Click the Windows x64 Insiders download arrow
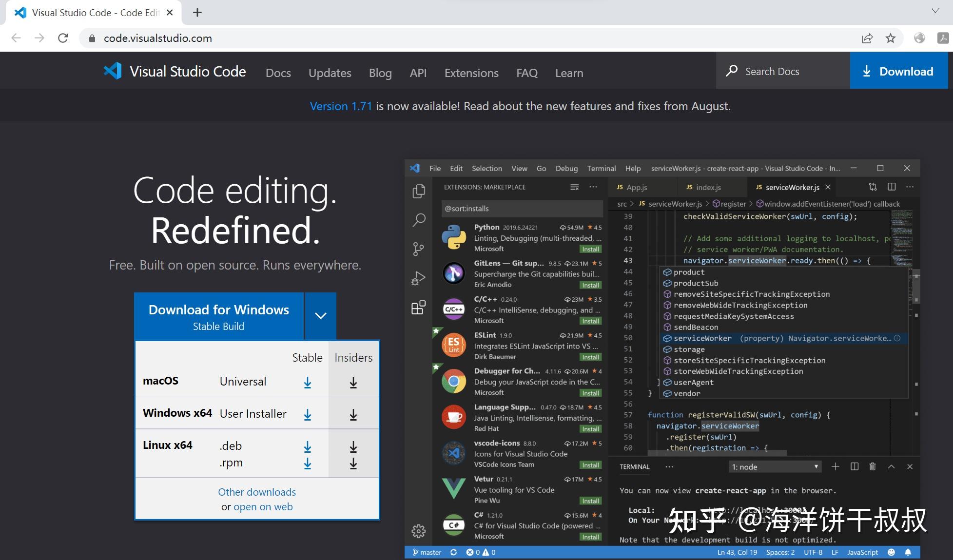This screenshot has width=953, height=560. pyautogui.click(x=353, y=415)
